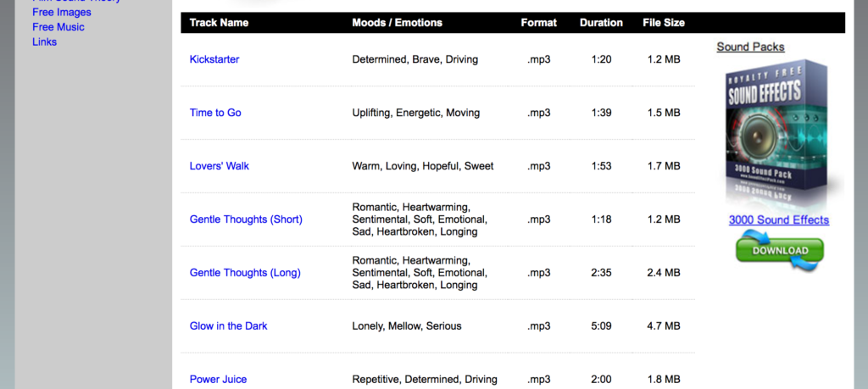The height and width of the screenshot is (389, 868).
Task: Click 'Uplifting, Energetic, Moving' moods text
Action: tap(415, 113)
